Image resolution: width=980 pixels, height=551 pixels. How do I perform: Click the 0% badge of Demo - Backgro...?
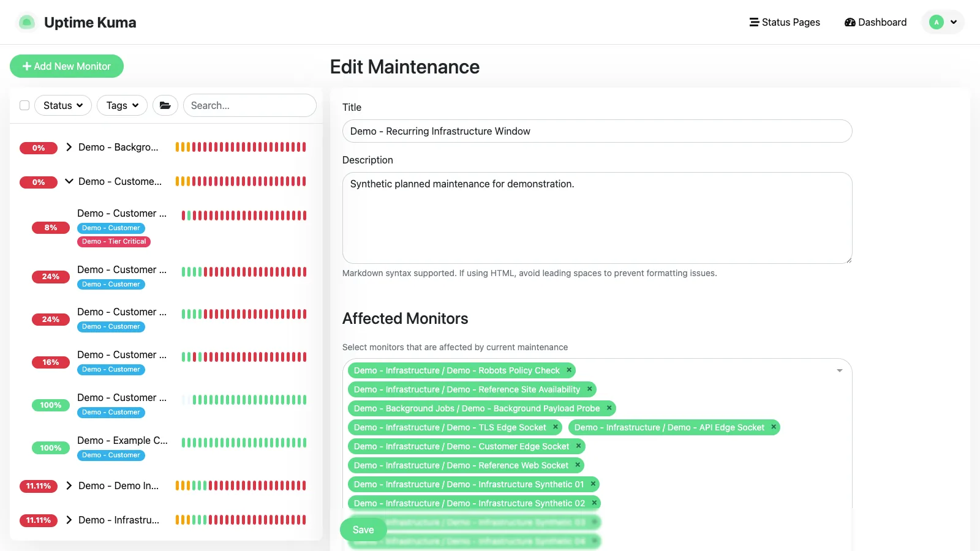point(39,148)
